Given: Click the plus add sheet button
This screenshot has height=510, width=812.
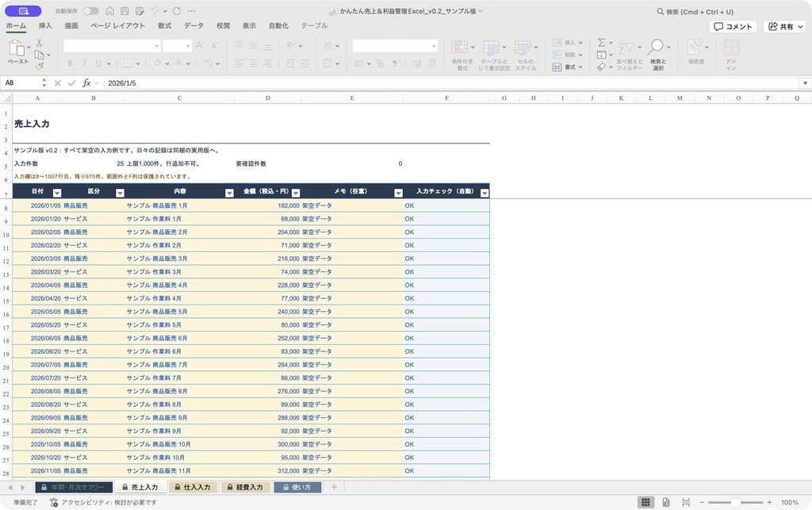Looking at the screenshot, I should tap(334, 487).
